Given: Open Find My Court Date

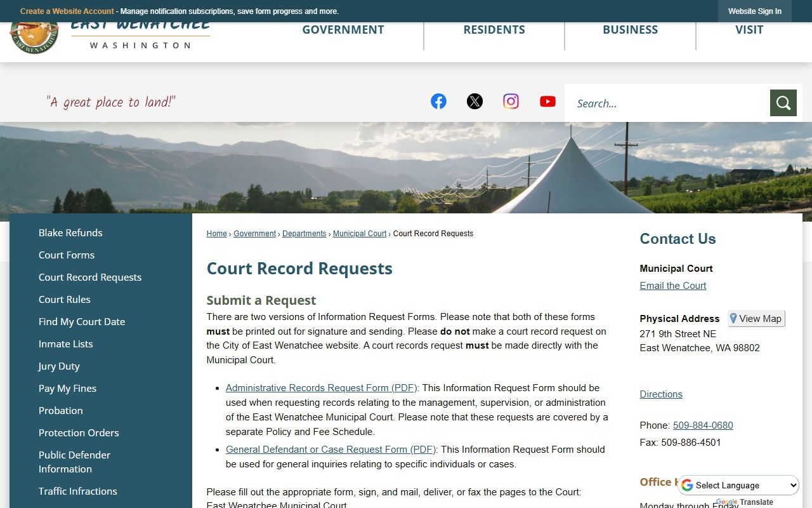Looking at the screenshot, I should pyautogui.click(x=82, y=321).
